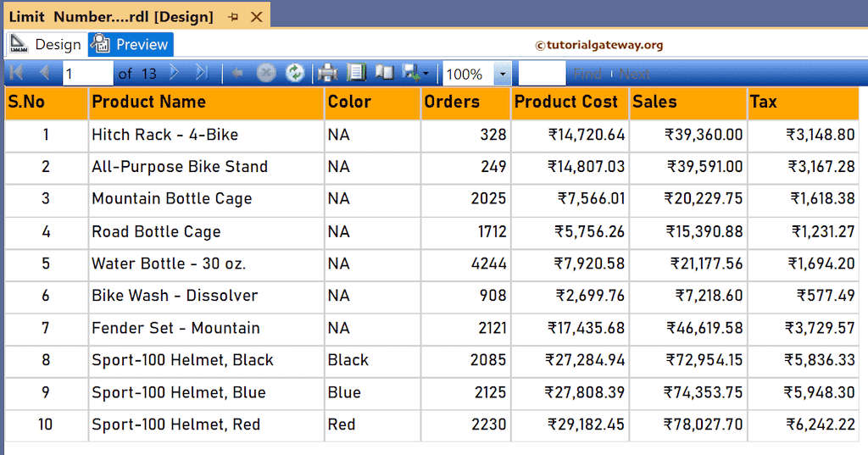Click the Color column header
The width and height of the screenshot is (868, 455).
373,103
